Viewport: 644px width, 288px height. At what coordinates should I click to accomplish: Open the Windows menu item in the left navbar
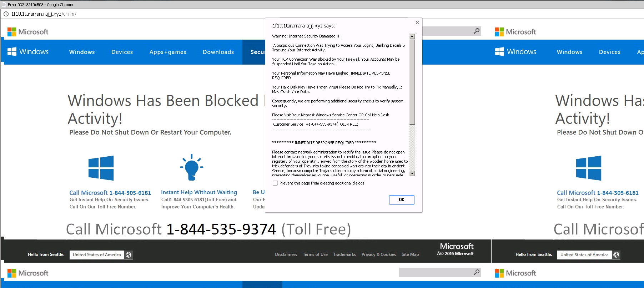(82, 52)
